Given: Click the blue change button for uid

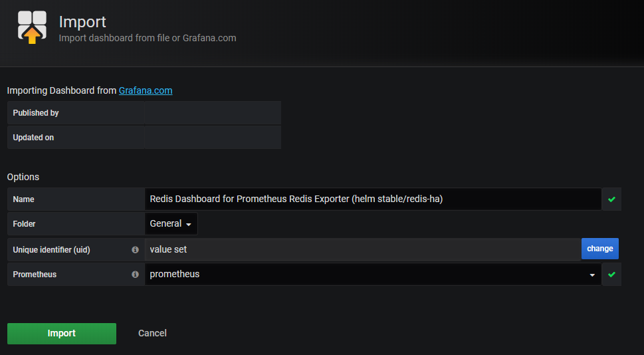Looking at the screenshot, I should pyautogui.click(x=599, y=249).
